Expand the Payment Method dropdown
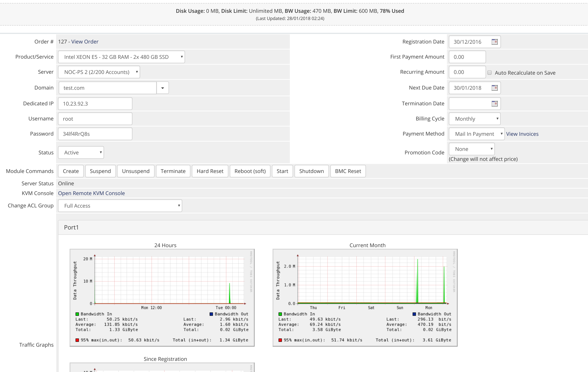This screenshot has height=372, width=588. [x=477, y=134]
